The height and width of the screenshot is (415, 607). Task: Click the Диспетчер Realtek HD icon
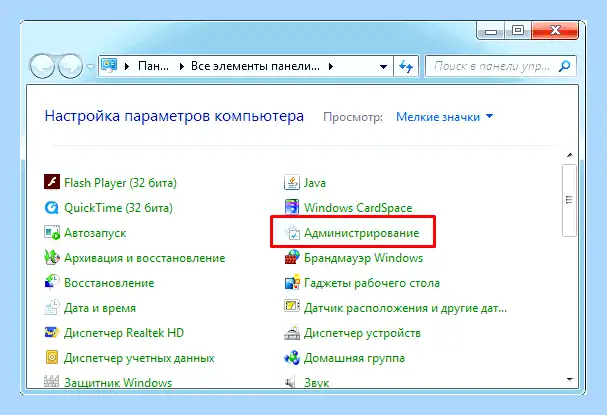[x=52, y=333]
